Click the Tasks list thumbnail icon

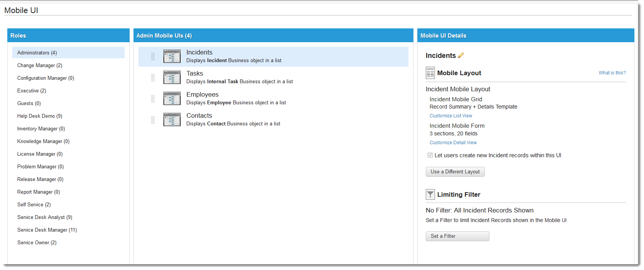click(x=172, y=77)
